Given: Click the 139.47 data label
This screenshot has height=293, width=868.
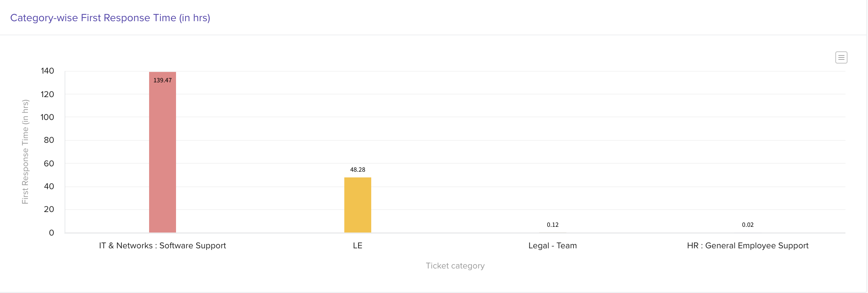Looking at the screenshot, I should [163, 80].
